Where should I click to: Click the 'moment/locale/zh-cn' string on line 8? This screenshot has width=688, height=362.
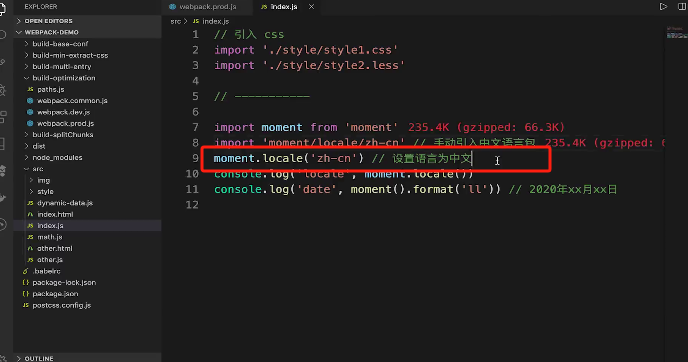[333, 143]
